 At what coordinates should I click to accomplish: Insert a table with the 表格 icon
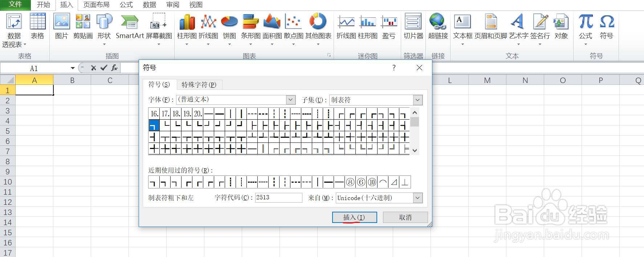click(x=37, y=26)
